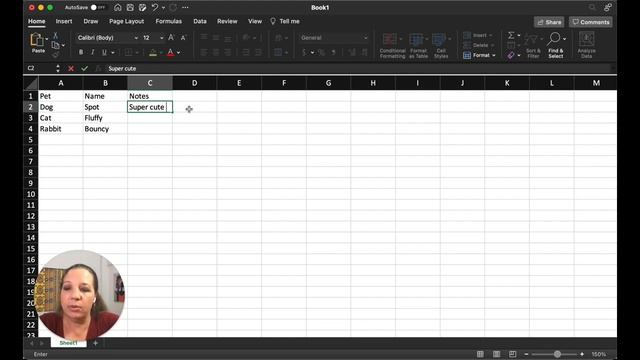This screenshot has height=360, width=640.
Task: Click the Tell me search box
Action: pyautogui.click(x=285, y=21)
